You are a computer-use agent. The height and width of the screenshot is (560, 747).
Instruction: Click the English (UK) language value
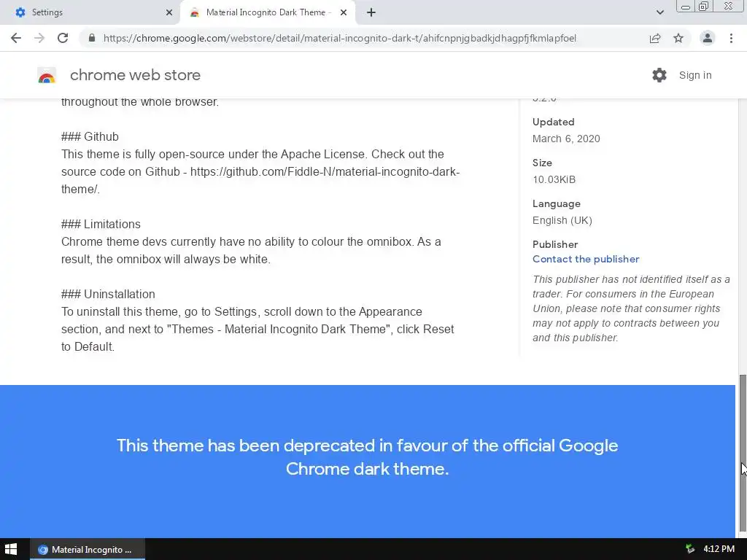562,220
